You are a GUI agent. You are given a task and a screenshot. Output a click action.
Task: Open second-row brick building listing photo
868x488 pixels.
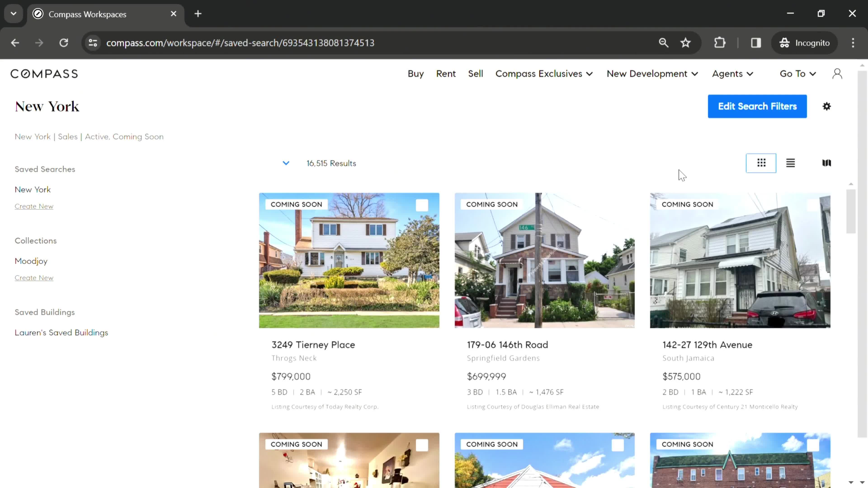[x=740, y=460]
